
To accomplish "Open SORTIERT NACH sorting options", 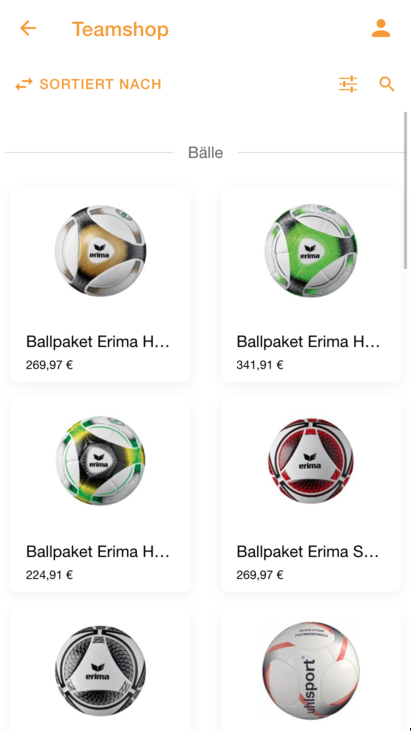I will [88, 84].
